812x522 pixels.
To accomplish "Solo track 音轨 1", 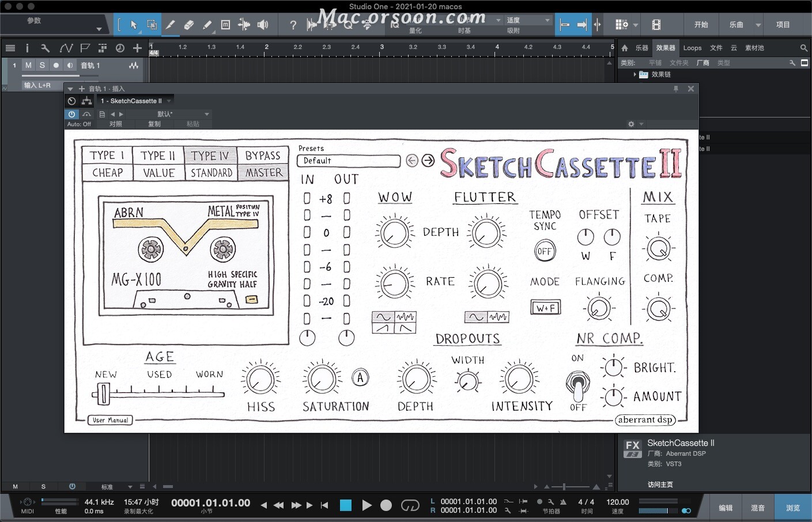I will pos(42,65).
